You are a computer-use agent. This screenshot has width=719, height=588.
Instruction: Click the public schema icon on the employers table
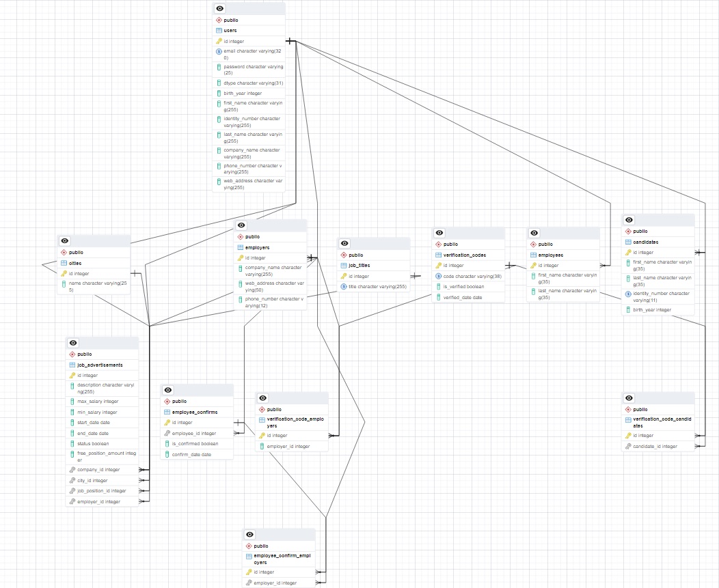(x=241, y=237)
